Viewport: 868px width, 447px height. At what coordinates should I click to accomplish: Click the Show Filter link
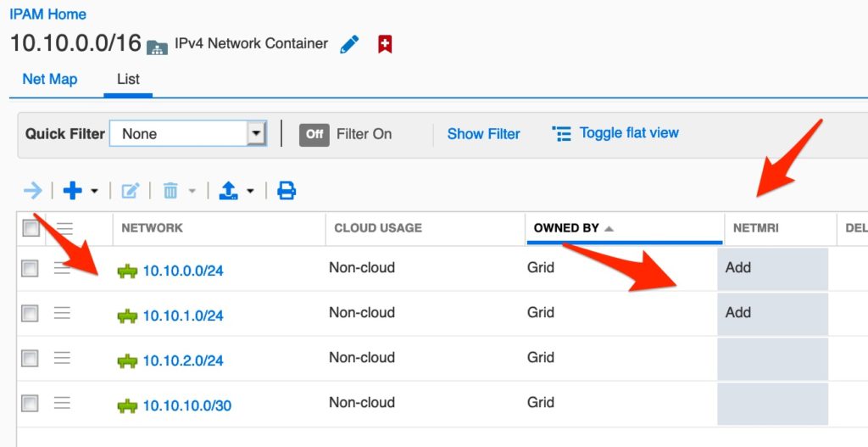[x=483, y=134]
